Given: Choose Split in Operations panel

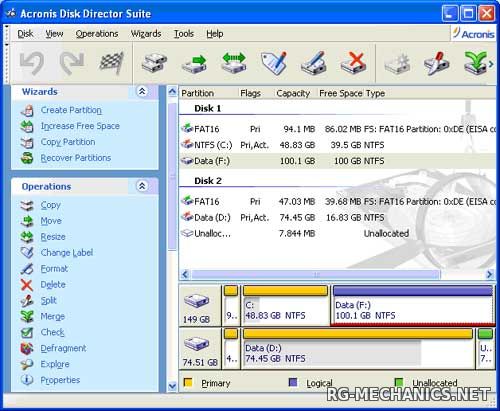Looking at the screenshot, I should pos(49,300).
